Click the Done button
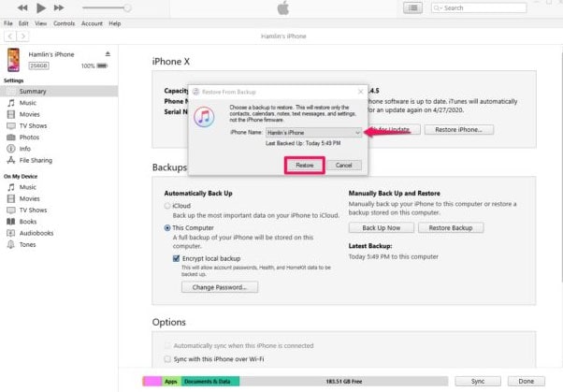Screen dimensions: 563x392 [x=526, y=381]
